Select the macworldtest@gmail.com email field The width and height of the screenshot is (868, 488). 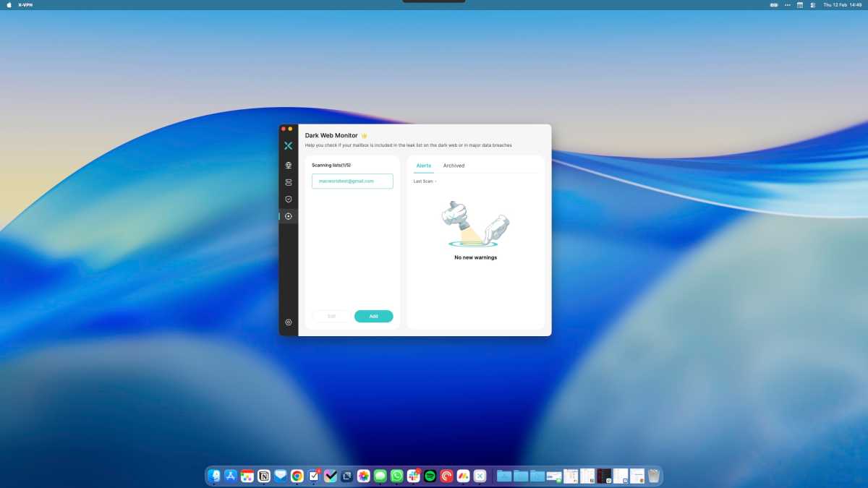[352, 181]
